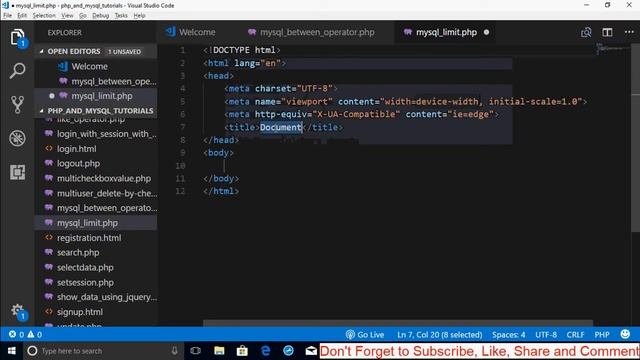Viewport: 640px width, 360px height.
Task: Select the mysql_limit.php editor tab
Action: coord(446,32)
